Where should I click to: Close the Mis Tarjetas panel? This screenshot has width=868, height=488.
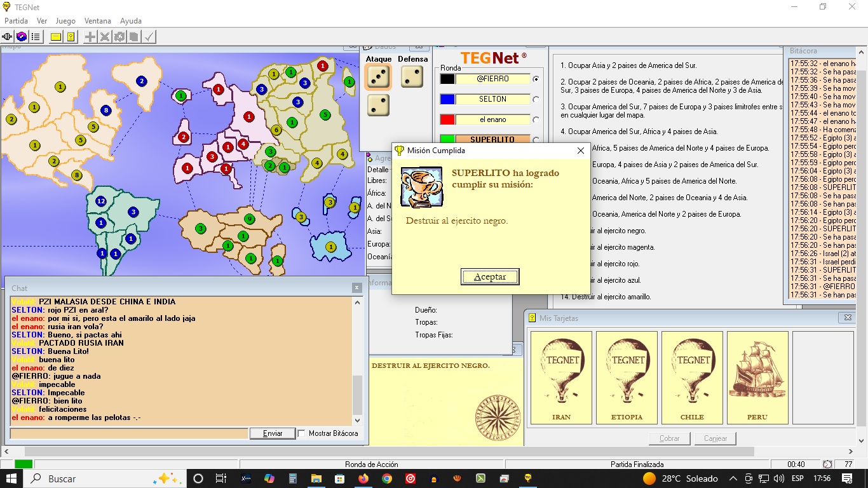[847, 318]
